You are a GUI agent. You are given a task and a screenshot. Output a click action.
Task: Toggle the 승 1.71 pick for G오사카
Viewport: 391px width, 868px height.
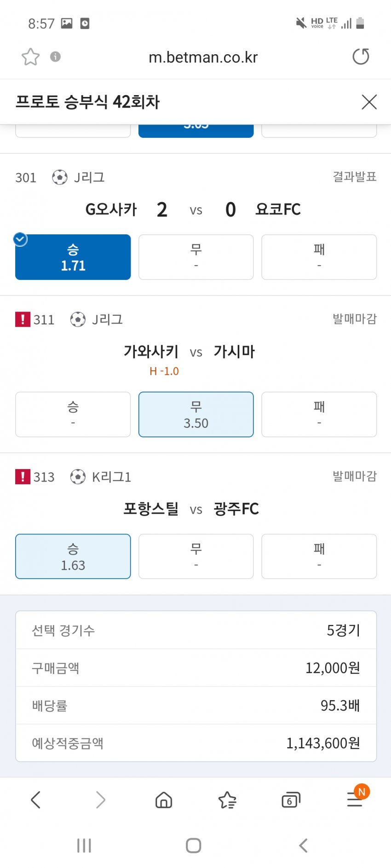tap(73, 257)
